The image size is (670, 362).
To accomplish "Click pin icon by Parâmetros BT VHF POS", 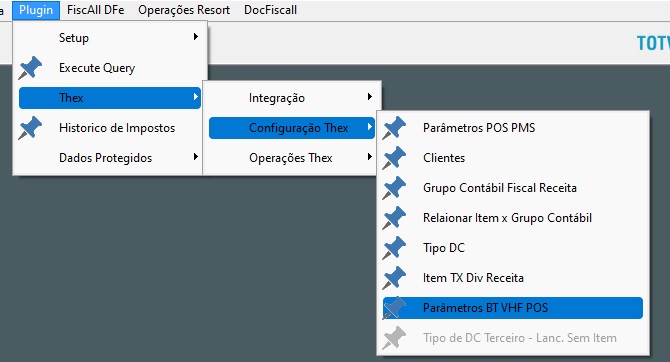I will pos(394,308).
